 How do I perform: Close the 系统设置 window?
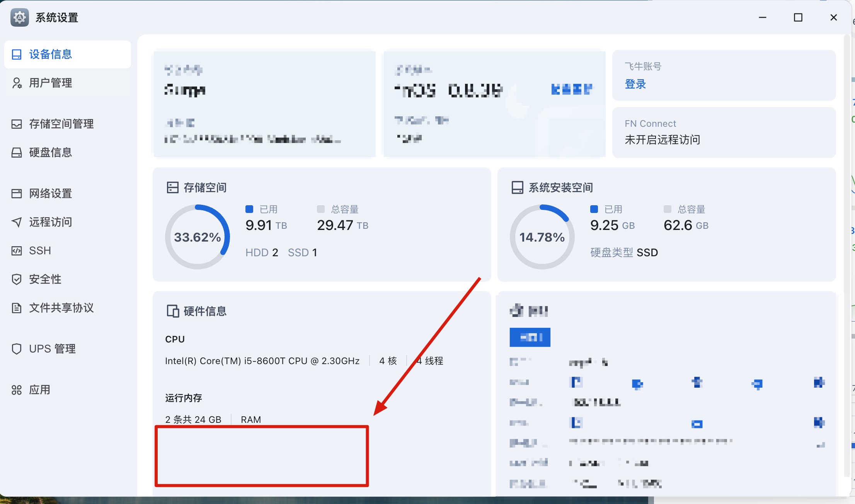pyautogui.click(x=834, y=18)
